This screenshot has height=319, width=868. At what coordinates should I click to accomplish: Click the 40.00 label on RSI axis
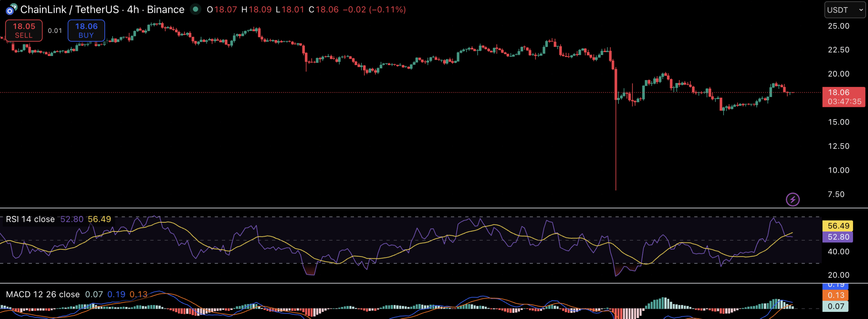coord(839,252)
